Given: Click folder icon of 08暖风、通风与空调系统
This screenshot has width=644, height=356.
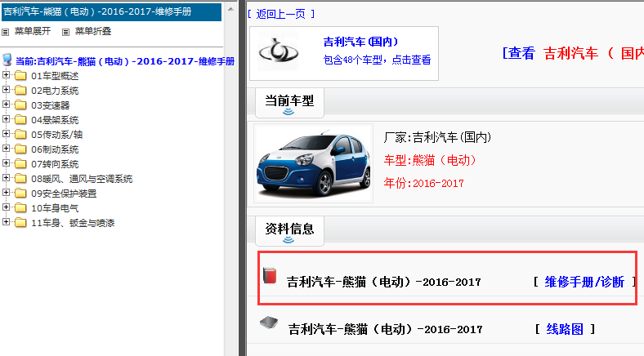Looking at the screenshot, I should [20, 179].
